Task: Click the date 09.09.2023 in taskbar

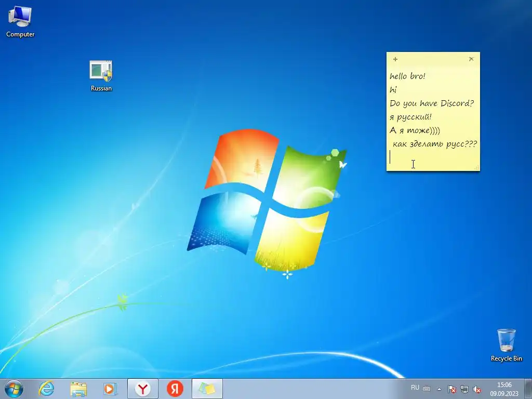Action: point(504,394)
